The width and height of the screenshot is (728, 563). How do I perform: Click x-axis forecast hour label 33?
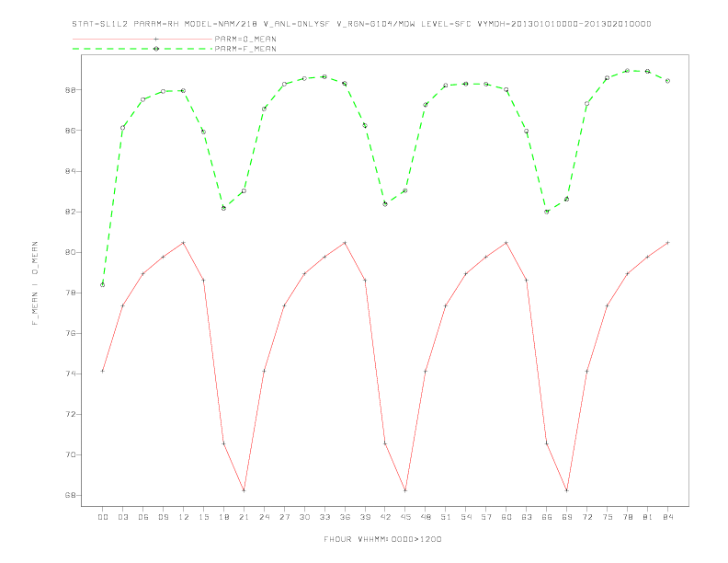coord(324,517)
